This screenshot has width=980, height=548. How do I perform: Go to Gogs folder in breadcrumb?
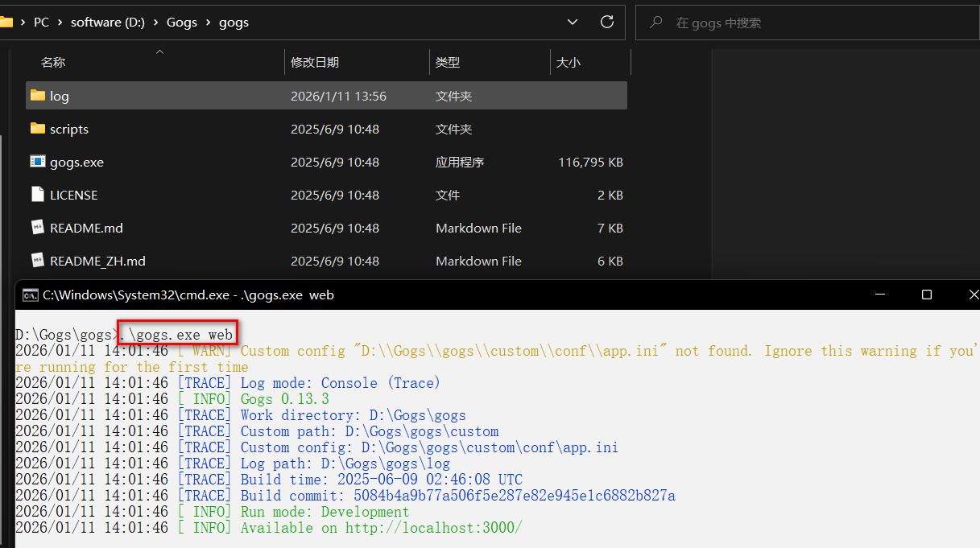coord(182,23)
